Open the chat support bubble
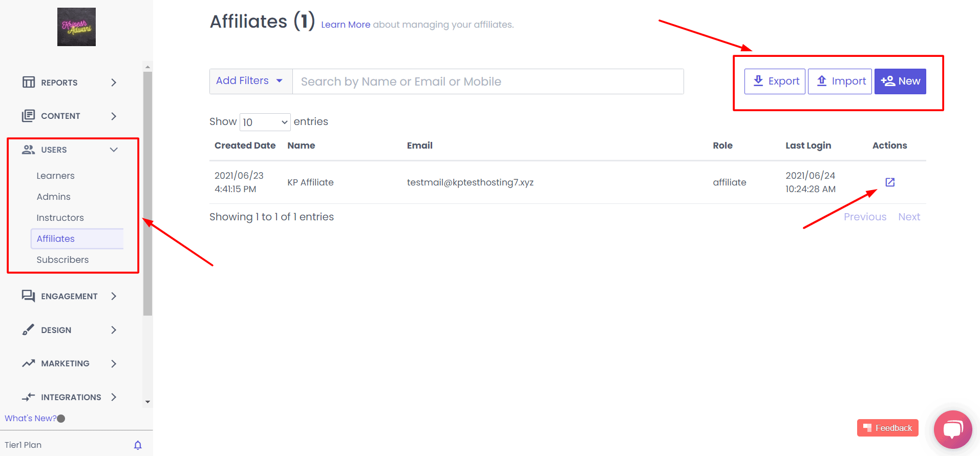Screen dimensions: 980x456 953,429
